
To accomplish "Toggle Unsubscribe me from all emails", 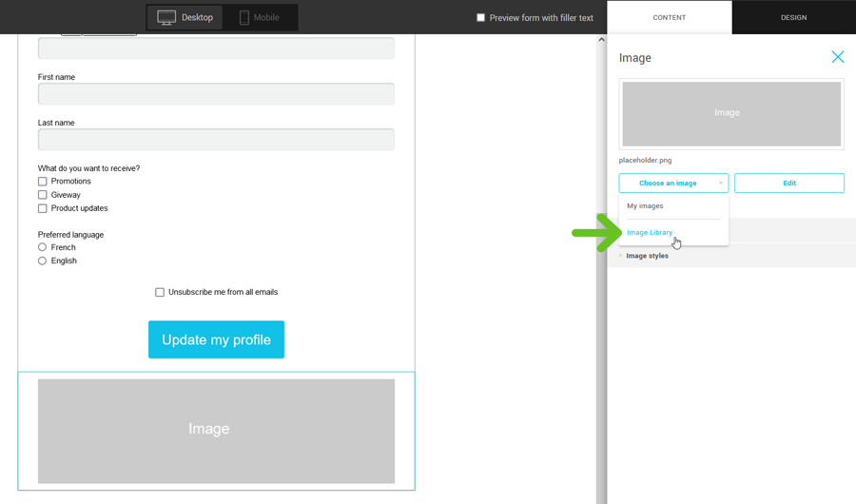I will point(160,292).
